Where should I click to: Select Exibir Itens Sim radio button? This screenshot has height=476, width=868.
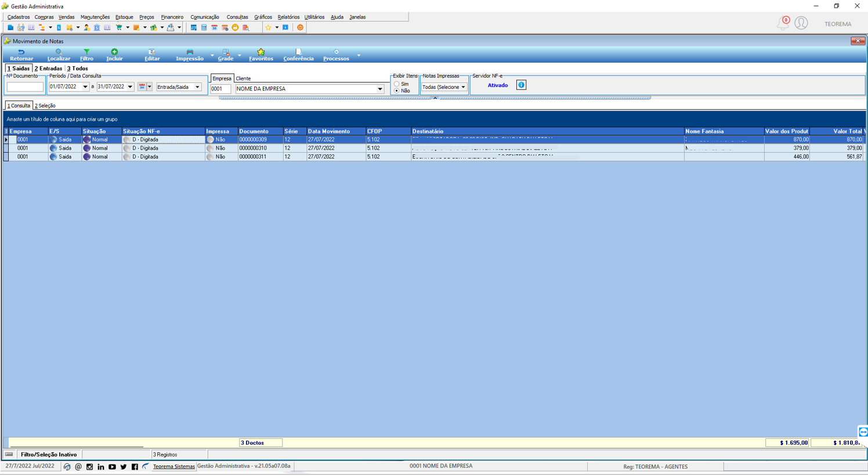click(x=397, y=84)
